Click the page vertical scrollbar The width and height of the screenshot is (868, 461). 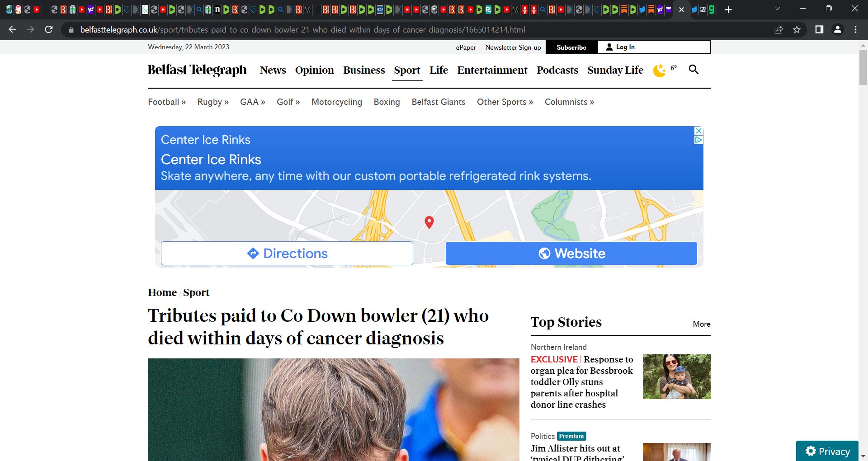click(x=863, y=68)
